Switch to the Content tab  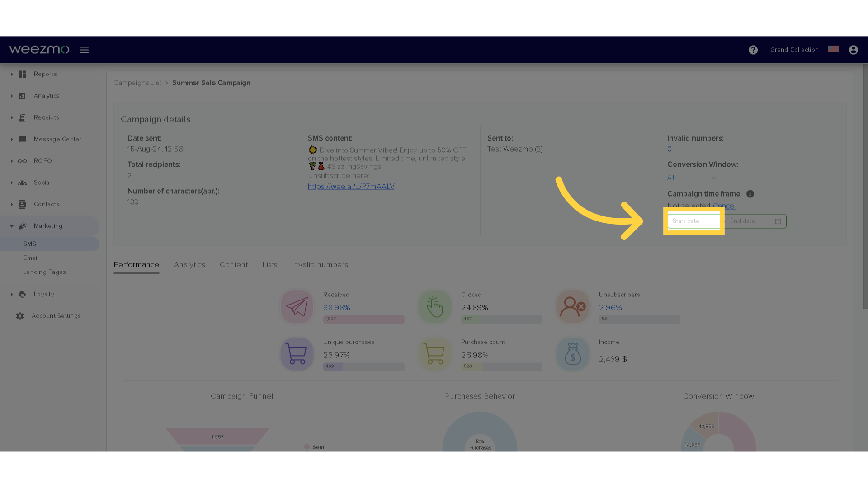[234, 265]
